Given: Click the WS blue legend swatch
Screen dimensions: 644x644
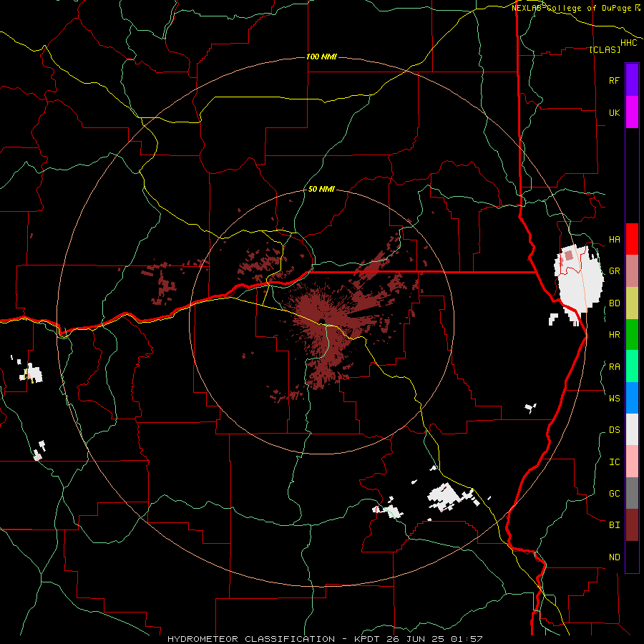Looking at the screenshot, I should 632,398.
